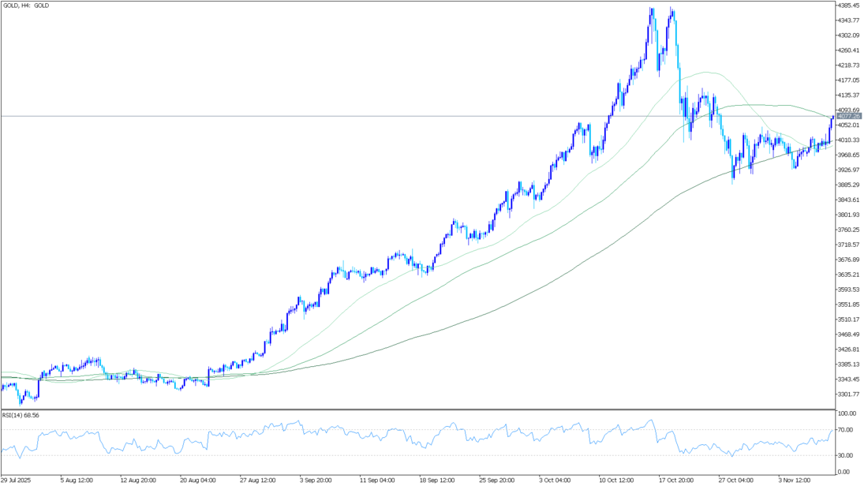This screenshot has height=486, width=868.
Task: Click the highlighted 4077.26 current price tag
Action: pyautogui.click(x=849, y=116)
